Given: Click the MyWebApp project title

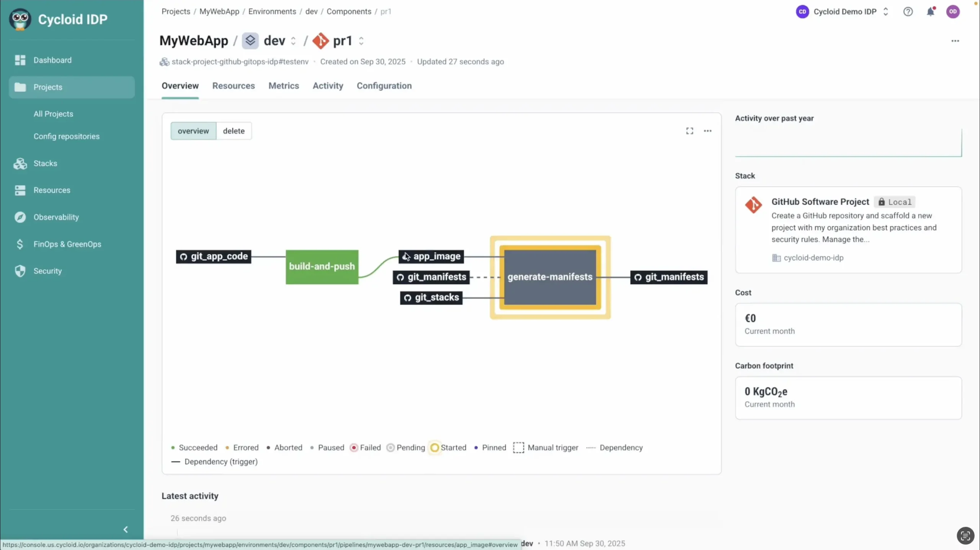Looking at the screenshot, I should [194, 41].
